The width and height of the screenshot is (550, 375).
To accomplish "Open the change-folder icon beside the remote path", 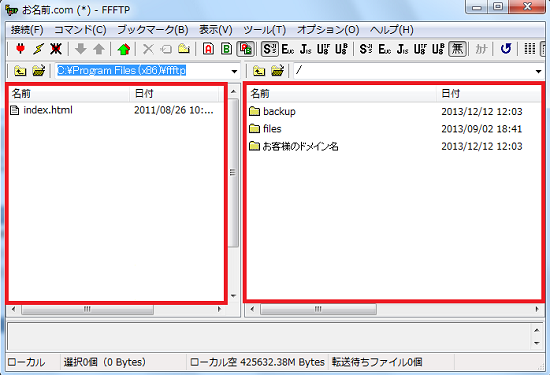I will click(277, 71).
